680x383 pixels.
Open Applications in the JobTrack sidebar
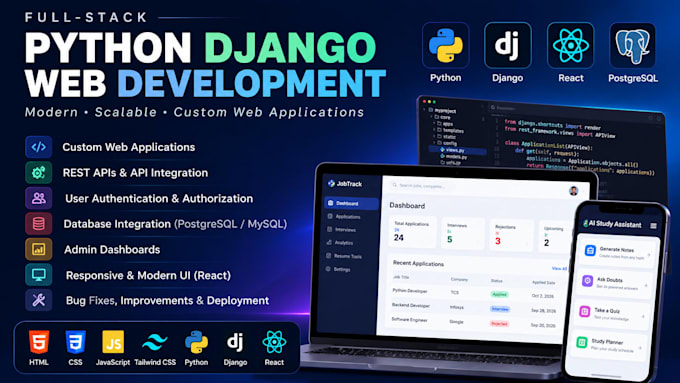tap(344, 216)
